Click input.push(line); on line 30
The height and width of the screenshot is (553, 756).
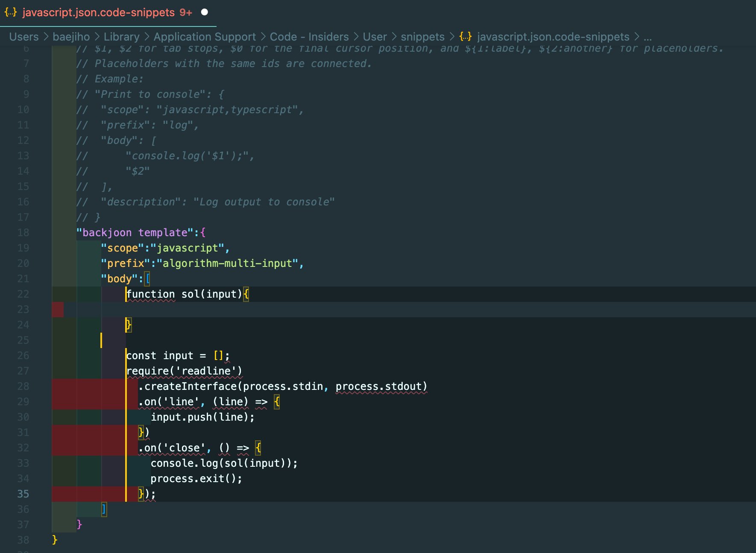click(203, 417)
